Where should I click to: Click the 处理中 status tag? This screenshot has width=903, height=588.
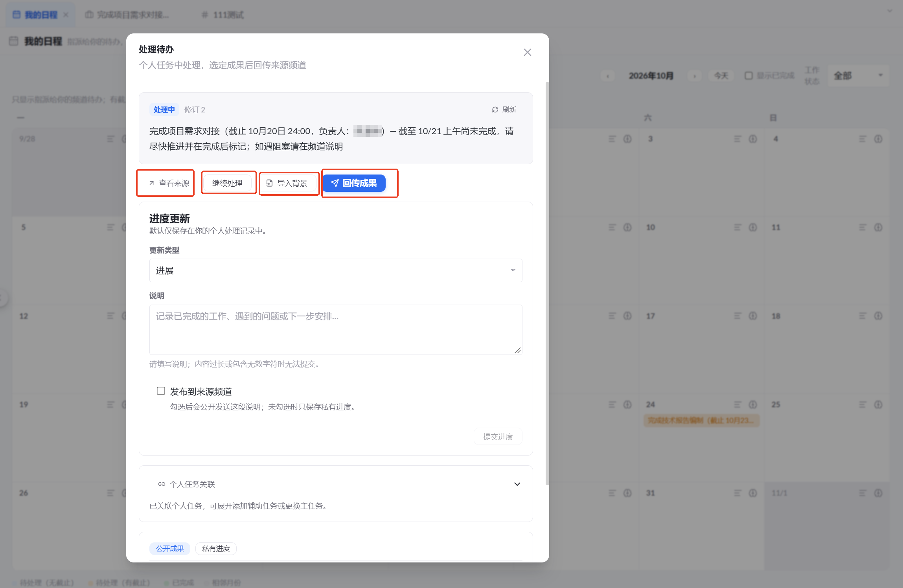164,110
